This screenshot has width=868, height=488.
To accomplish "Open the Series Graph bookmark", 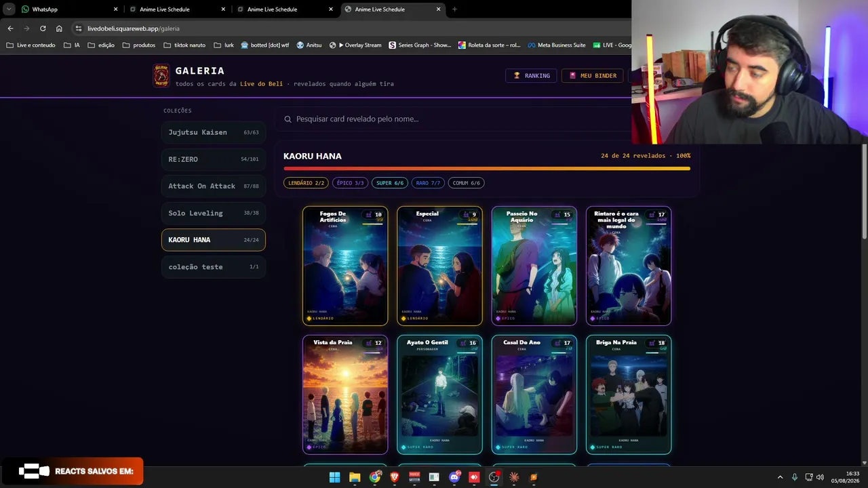I will [x=420, y=45].
